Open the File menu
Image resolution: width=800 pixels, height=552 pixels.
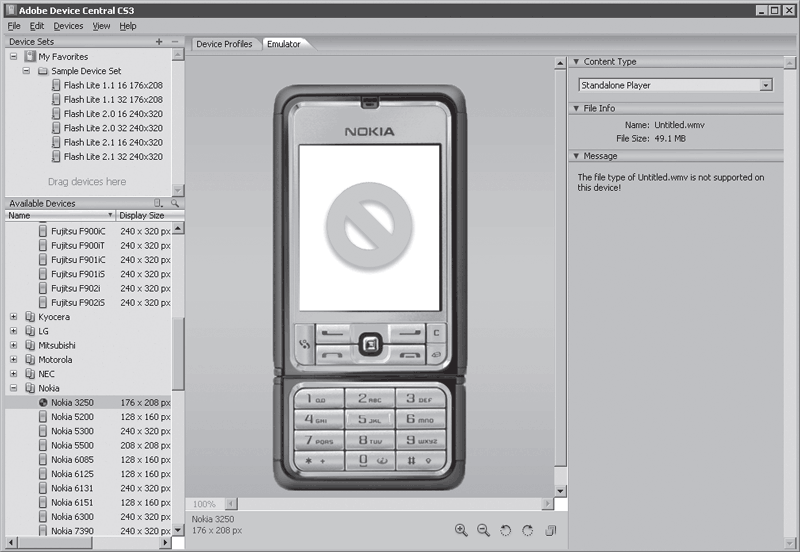(14, 26)
